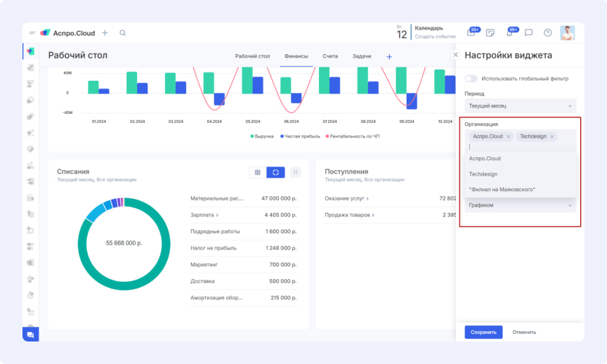Select "Филиал на Маяковского" from organization list
The image size is (607, 364).
(502, 189)
